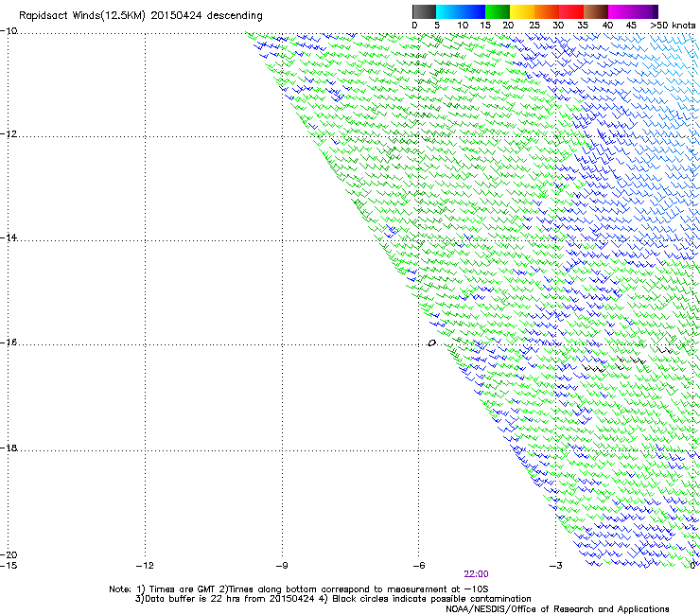Click the yellow 20-25 knots legend segment
This screenshot has height=615, width=700.
point(522,11)
